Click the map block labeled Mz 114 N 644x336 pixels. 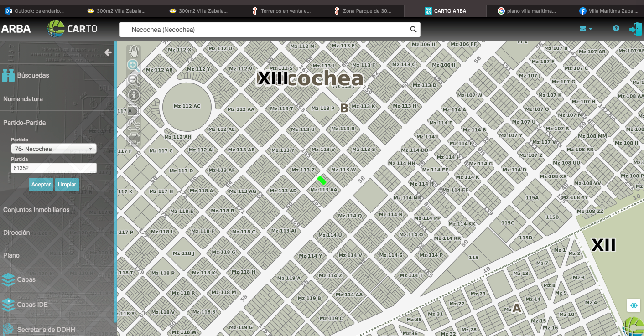point(391,214)
